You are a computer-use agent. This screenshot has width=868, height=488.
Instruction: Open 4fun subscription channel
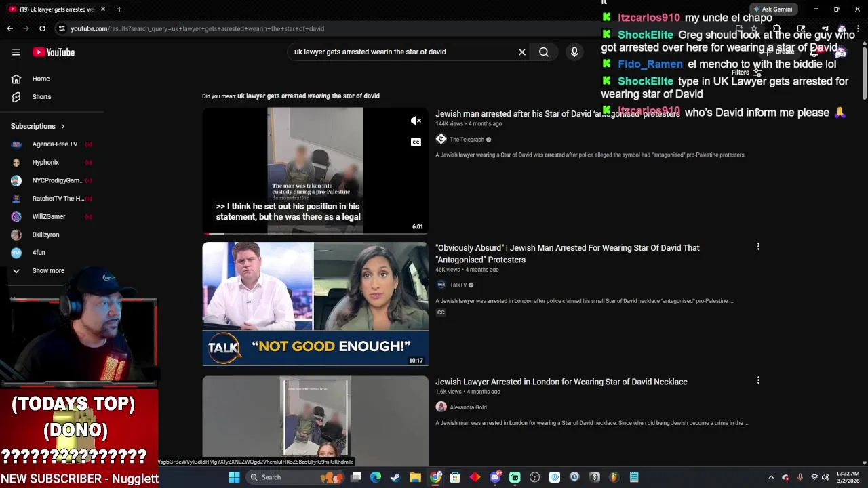point(39,253)
